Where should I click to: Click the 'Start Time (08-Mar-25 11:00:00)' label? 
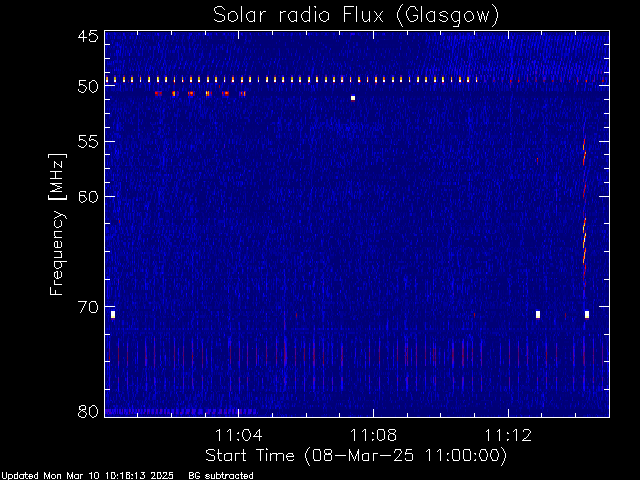(356, 456)
